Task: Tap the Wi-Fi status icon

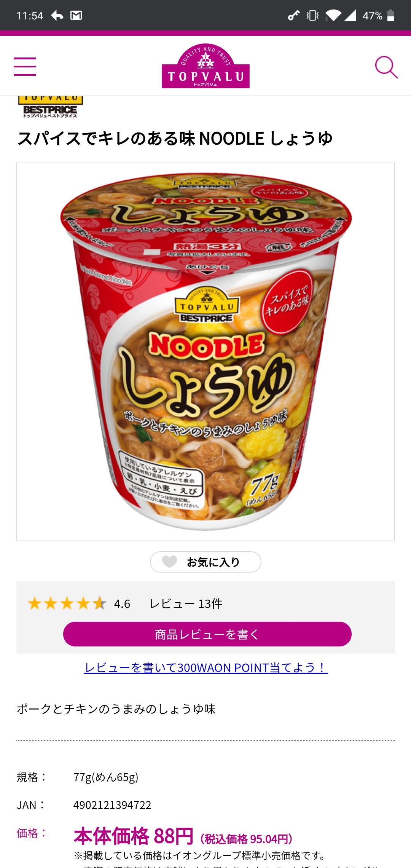Action: click(333, 15)
